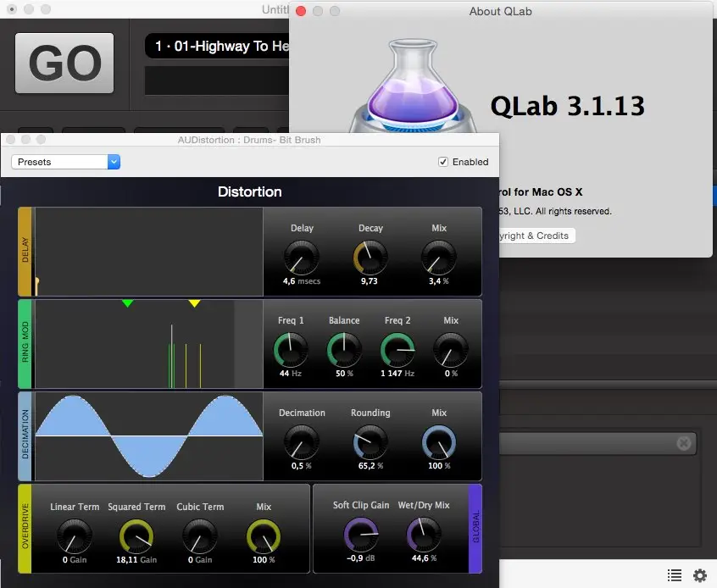The width and height of the screenshot is (717, 588).
Task: Click the Balance knob
Action: [344, 350]
